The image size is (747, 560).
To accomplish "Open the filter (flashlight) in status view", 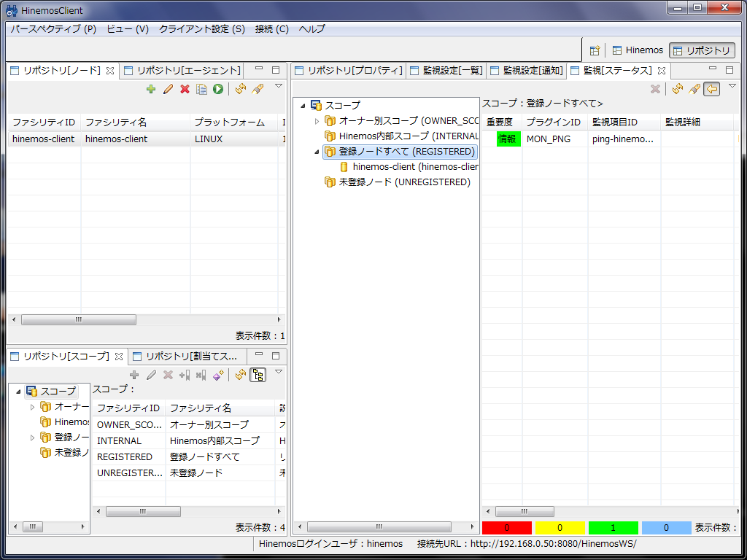I will point(694,89).
